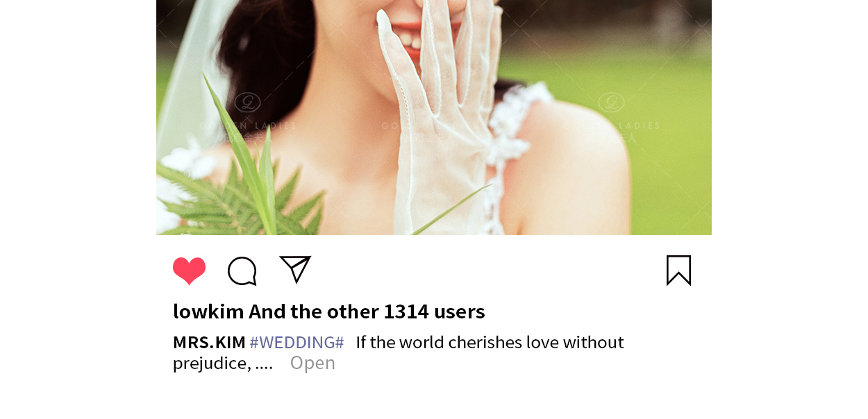This screenshot has width=868, height=419.
Task: Share the post using paper plane icon
Action: click(295, 269)
